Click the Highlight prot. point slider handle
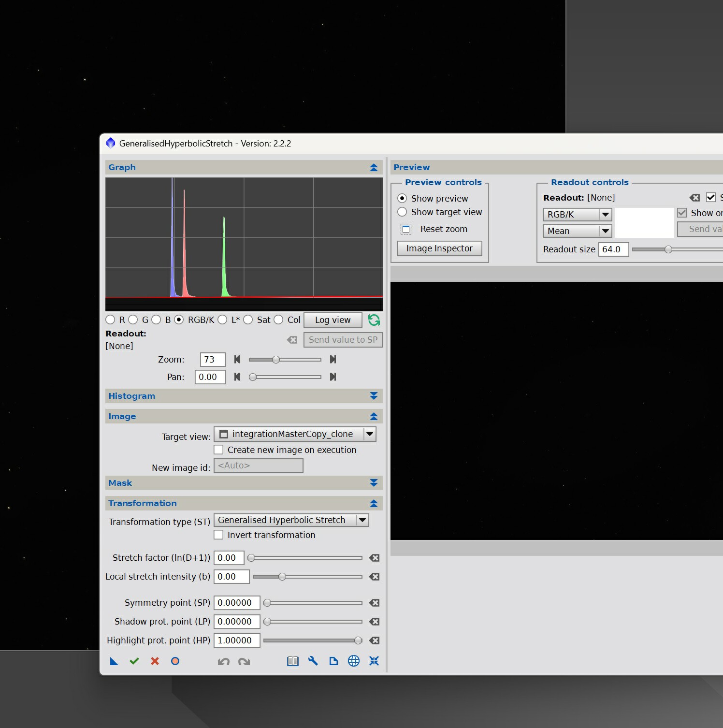Viewport: 723px width, 728px height. (358, 641)
